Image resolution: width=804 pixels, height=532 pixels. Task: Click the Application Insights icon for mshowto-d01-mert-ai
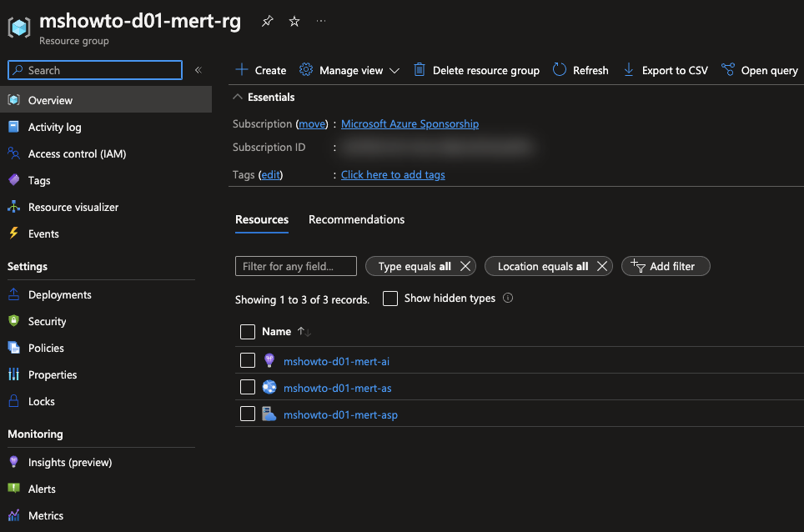(x=269, y=361)
